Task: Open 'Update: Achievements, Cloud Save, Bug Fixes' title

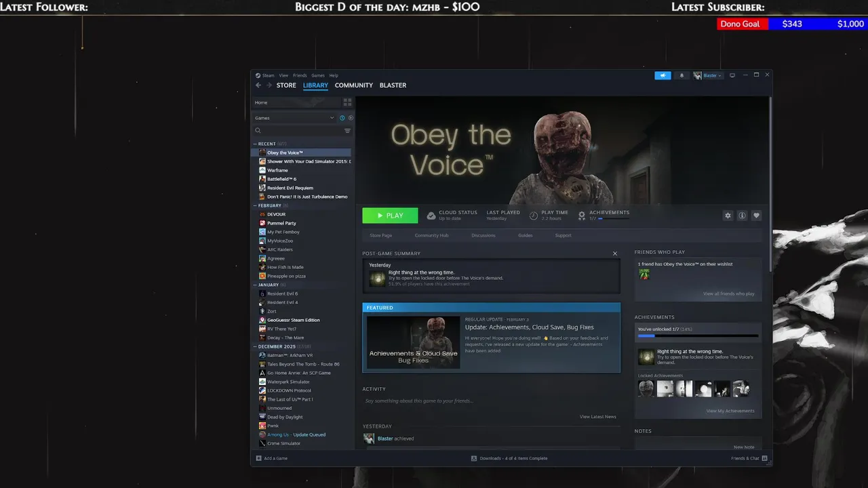Action: pos(530,327)
